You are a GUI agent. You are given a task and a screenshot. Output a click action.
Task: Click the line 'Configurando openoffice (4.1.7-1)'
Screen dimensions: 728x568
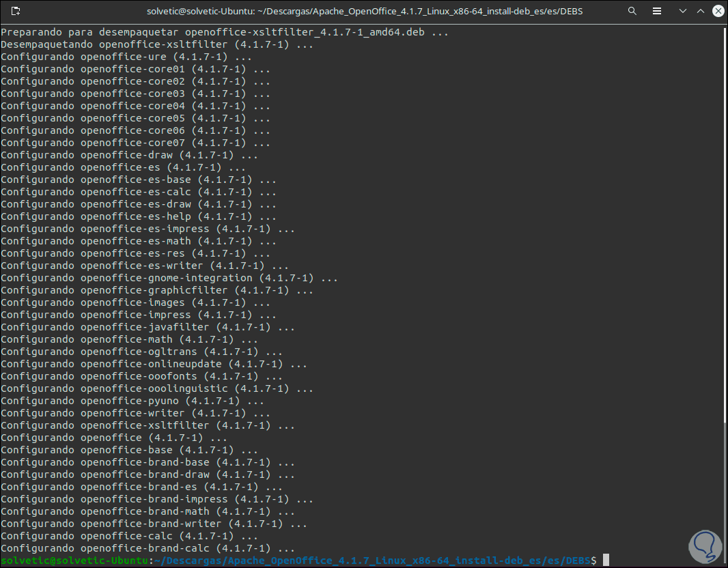[x=114, y=438]
